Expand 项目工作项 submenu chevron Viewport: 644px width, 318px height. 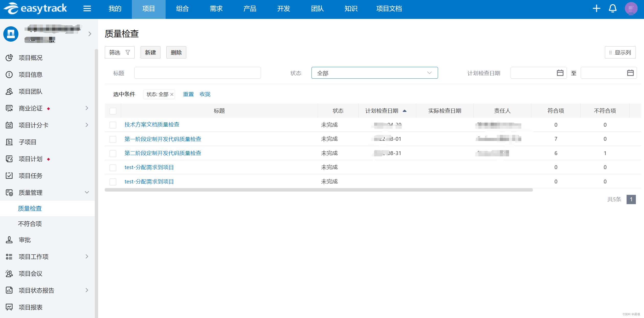pos(87,256)
